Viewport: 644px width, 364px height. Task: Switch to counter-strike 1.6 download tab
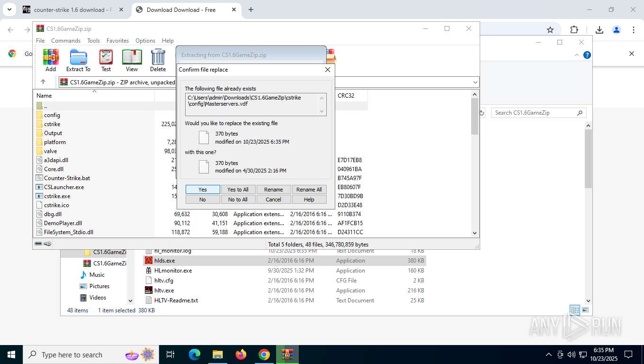73,9
